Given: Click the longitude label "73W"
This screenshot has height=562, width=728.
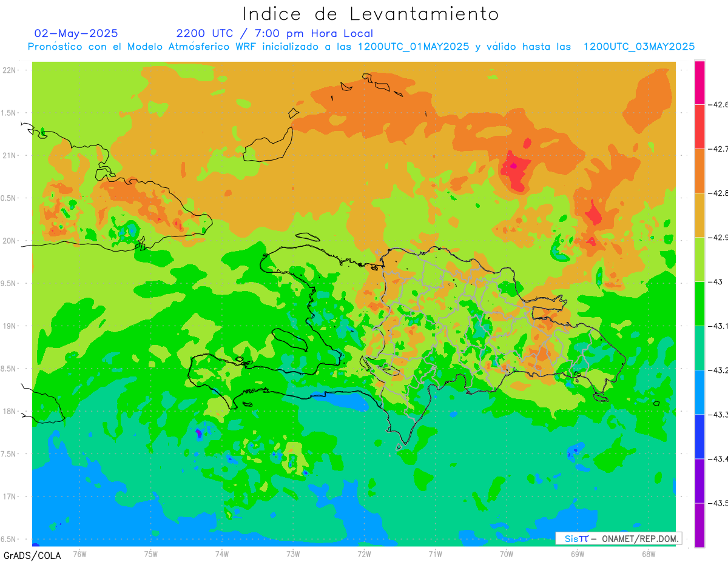Looking at the screenshot, I should 293,554.
